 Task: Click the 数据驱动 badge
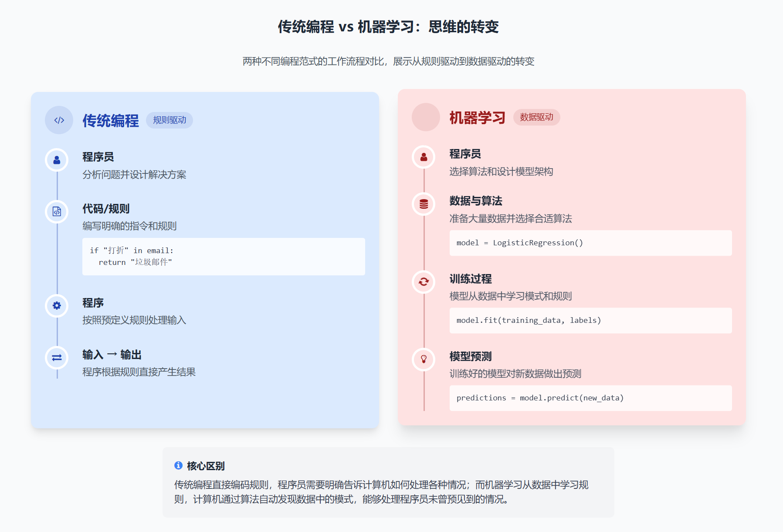click(536, 117)
